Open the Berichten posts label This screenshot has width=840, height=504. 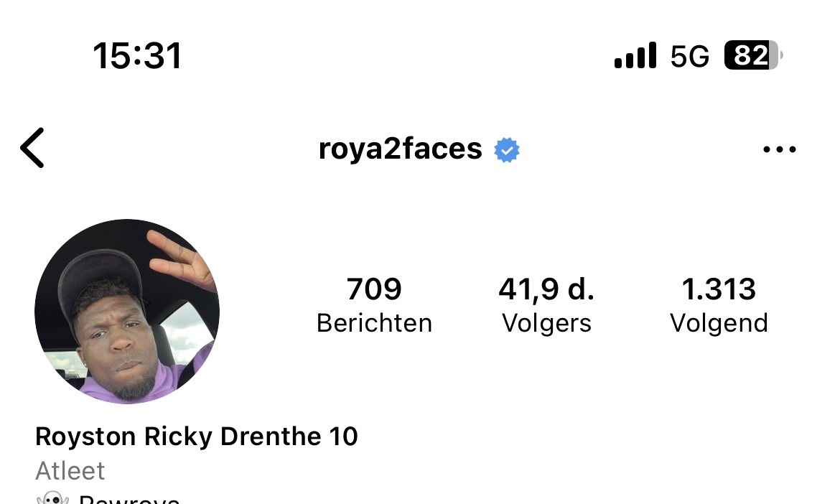coord(374,323)
